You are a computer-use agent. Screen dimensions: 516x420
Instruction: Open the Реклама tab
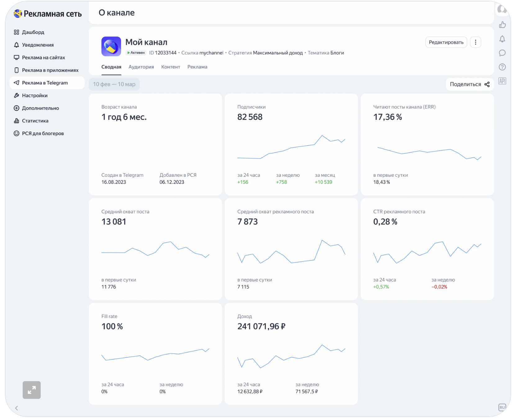197,67
